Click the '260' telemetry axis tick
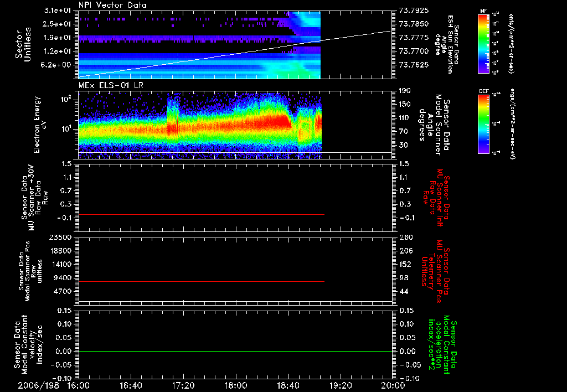 pyautogui.click(x=405, y=238)
